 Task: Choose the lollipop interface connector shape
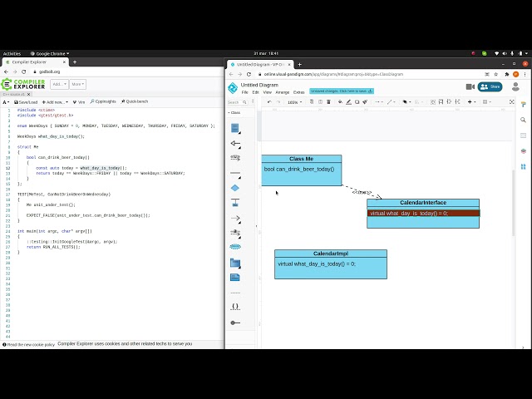(235, 323)
